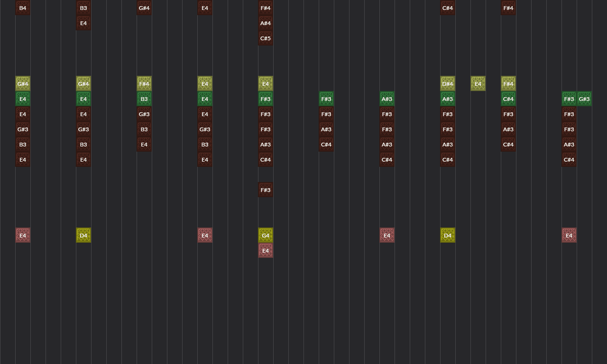This screenshot has height=364, width=607.
Task: Select the olive G#4 in the B4 column
Action: click(23, 83)
